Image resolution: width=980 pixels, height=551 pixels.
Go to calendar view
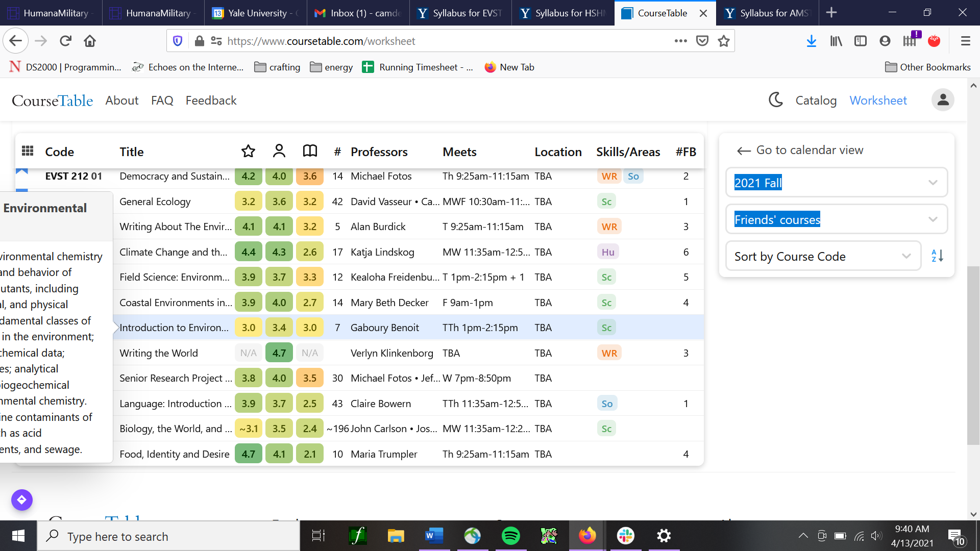(x=800, y=150)
